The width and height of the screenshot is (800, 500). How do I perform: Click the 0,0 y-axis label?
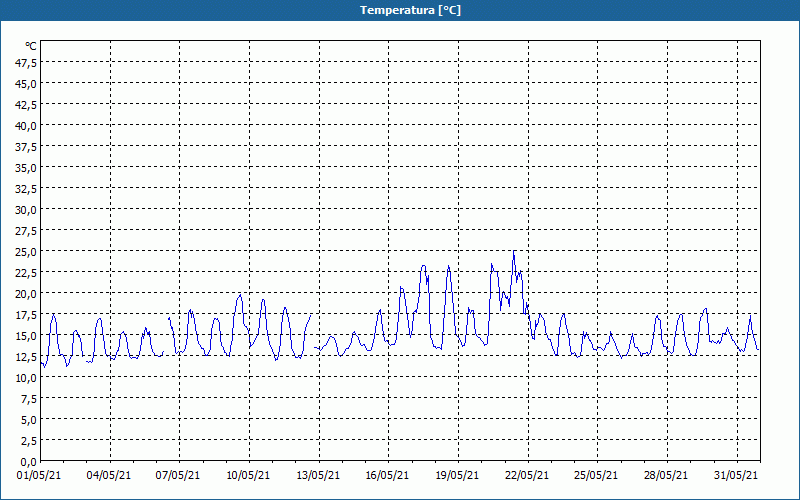pyautogui.click(x=29, y=462)
